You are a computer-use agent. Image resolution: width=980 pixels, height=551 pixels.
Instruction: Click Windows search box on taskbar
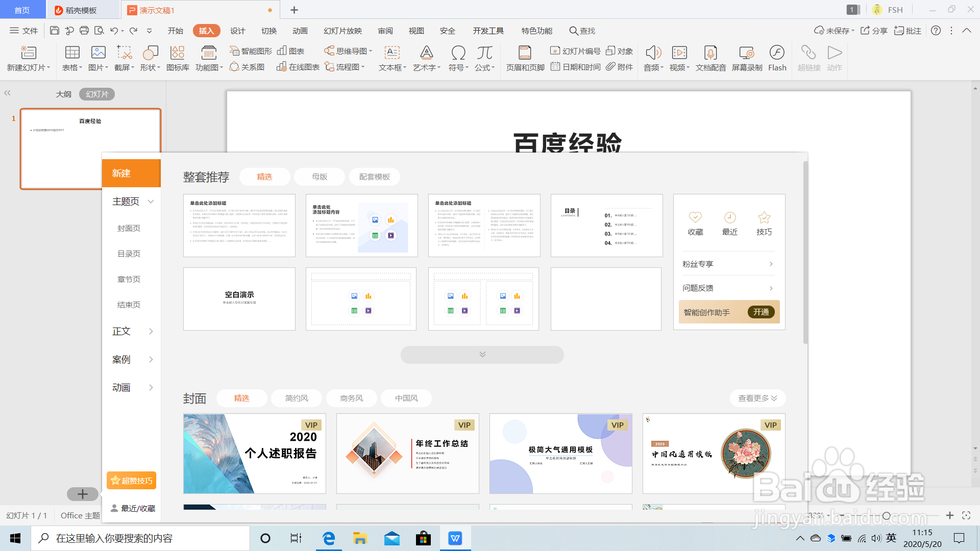coord(140,538)
